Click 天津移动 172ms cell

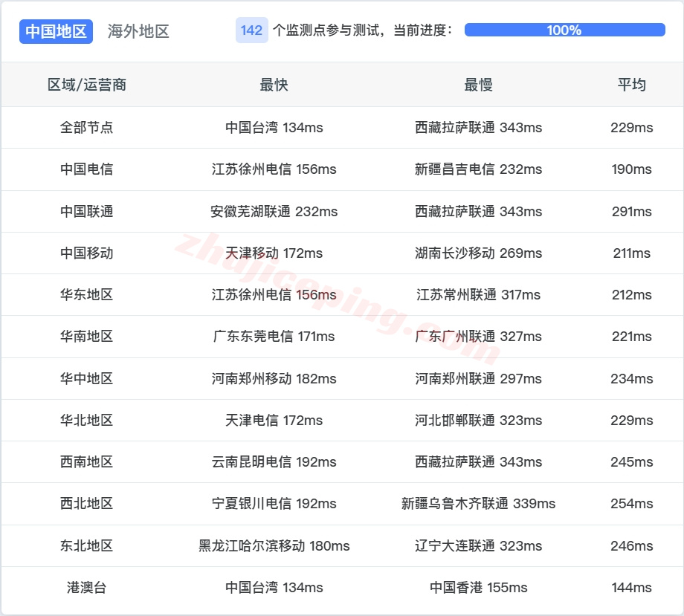coord(274,253)
